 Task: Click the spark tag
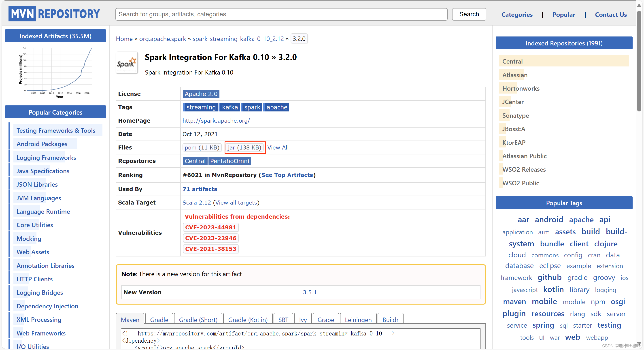pyautogui.click(x=252, y=107)
